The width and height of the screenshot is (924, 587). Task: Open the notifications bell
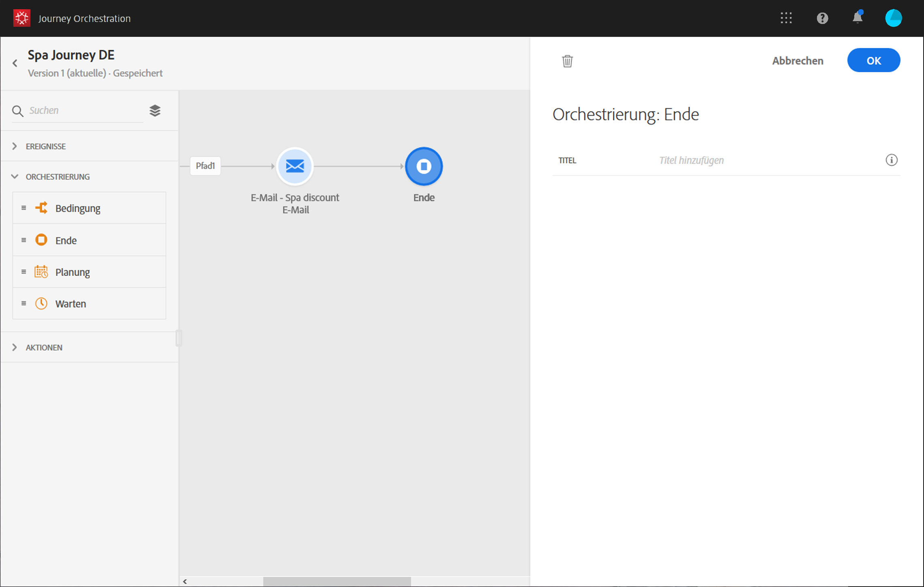(857, 18)
